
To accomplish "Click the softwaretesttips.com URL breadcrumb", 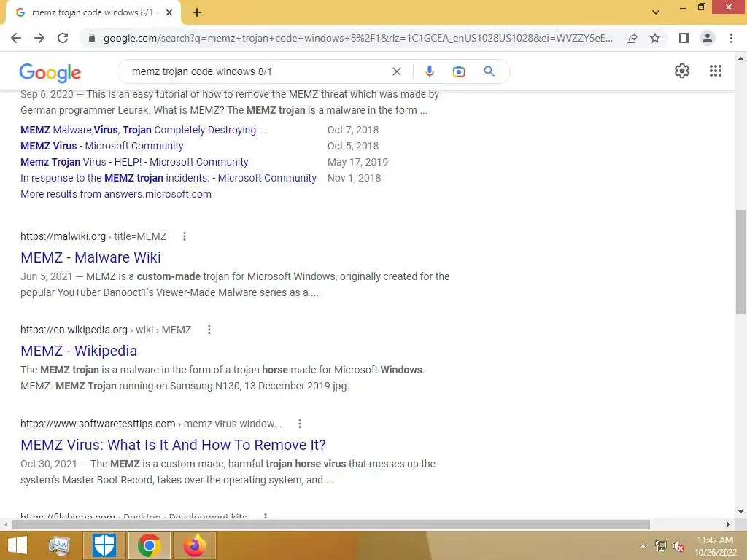I will click(151, 424).
